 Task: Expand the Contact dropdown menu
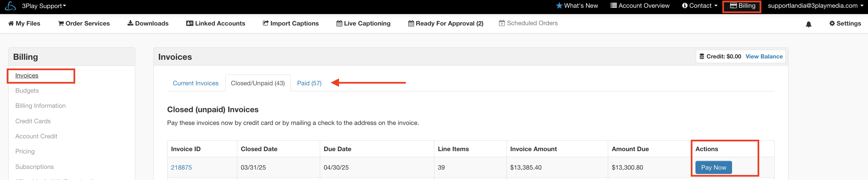(700, 6)
